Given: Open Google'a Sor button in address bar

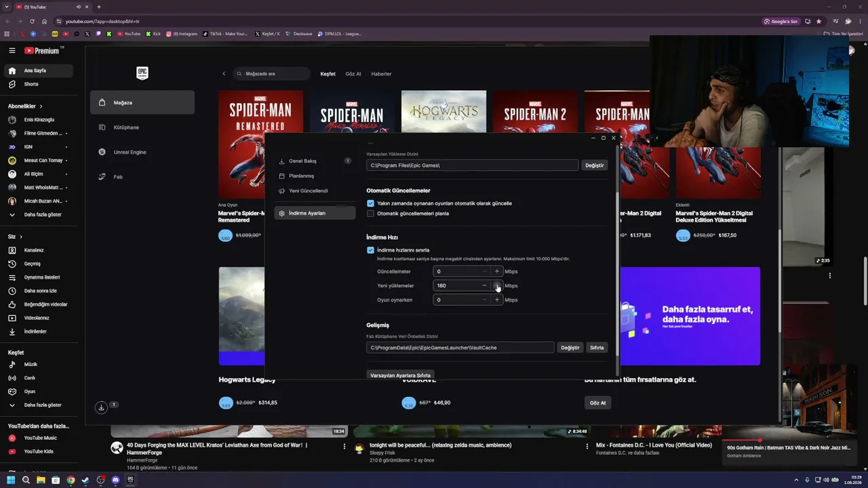Looking at the screenshot, I should tap(781, 21).
